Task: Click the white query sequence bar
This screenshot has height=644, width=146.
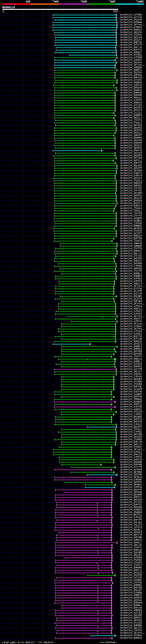Action: tap(60, 10)
